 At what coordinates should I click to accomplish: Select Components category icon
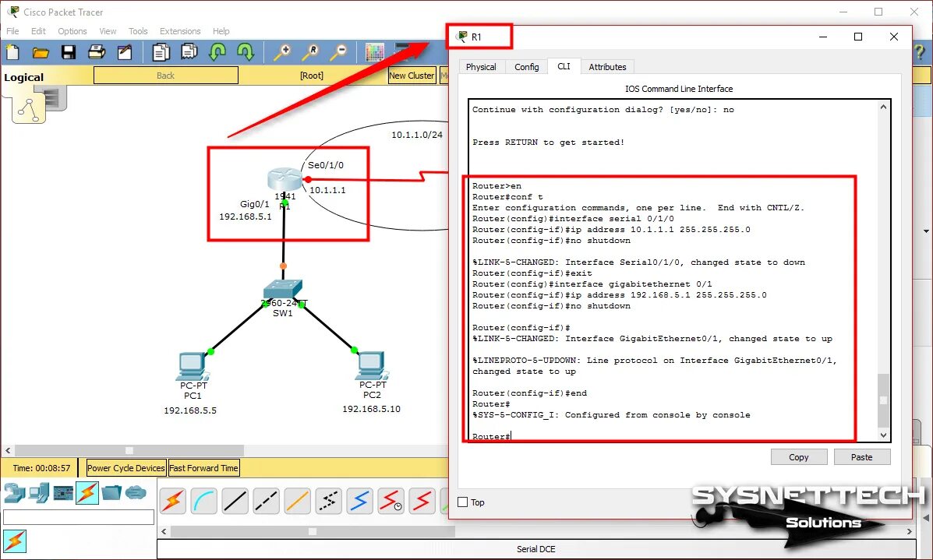point(63,493)
